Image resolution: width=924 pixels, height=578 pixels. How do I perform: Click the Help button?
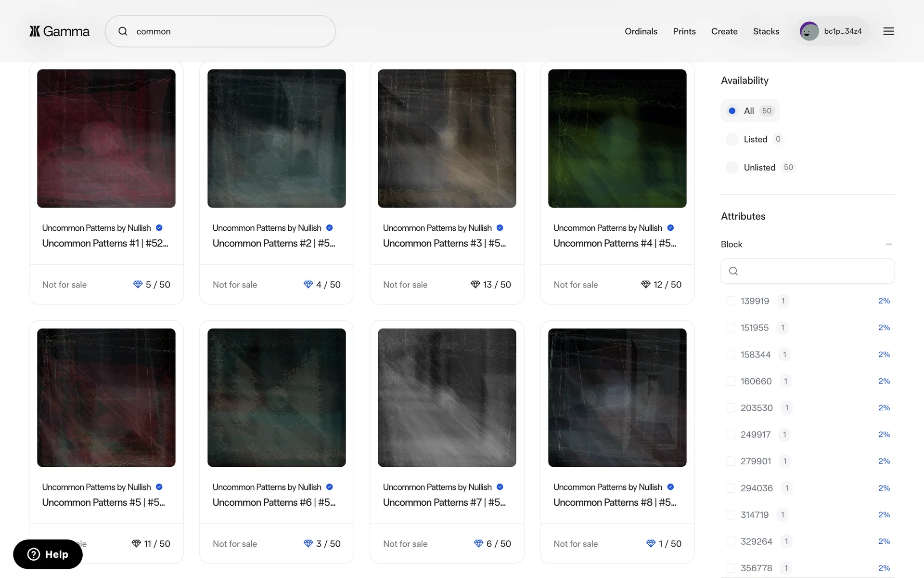point(48,554)
